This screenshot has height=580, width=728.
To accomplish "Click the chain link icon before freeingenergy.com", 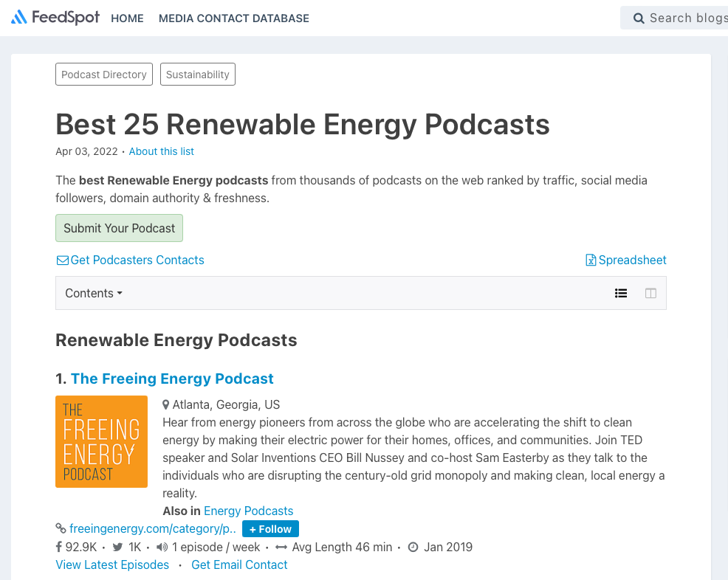I will [x=61, y=528].
